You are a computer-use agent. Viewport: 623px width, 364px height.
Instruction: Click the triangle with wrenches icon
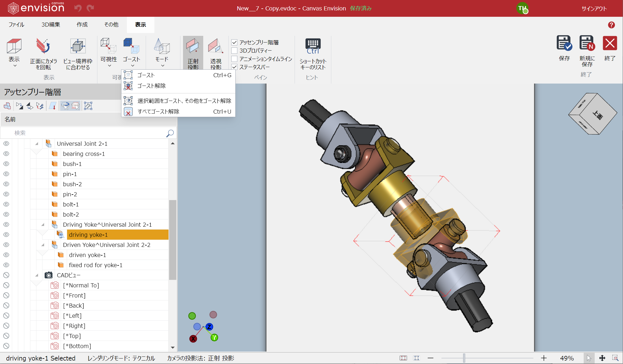point(40,106)
